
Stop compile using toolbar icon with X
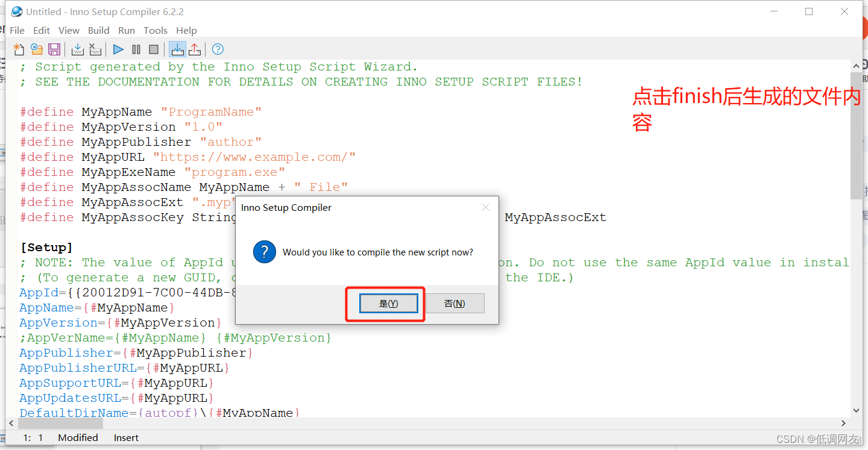[95, 49]
